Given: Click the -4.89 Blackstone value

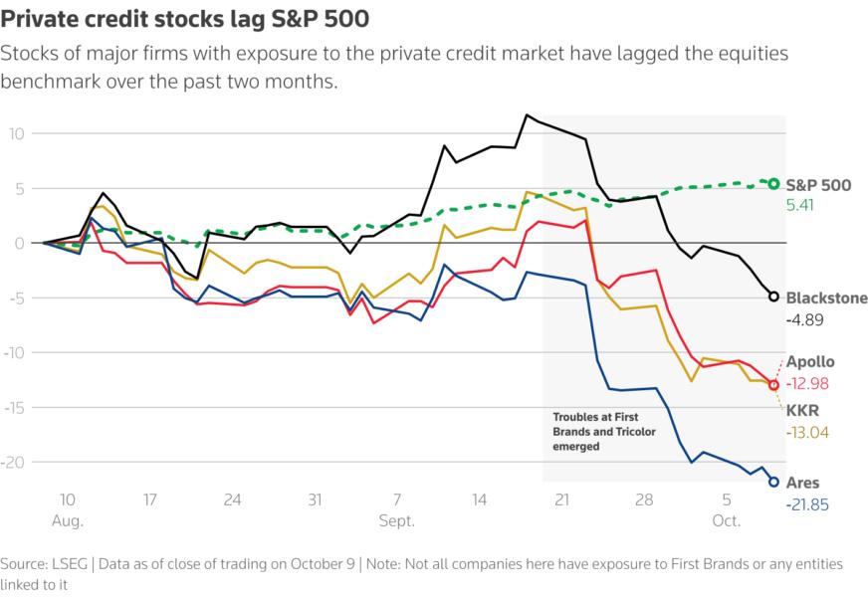Looking at the screenshot, I should tap(803, 320).
